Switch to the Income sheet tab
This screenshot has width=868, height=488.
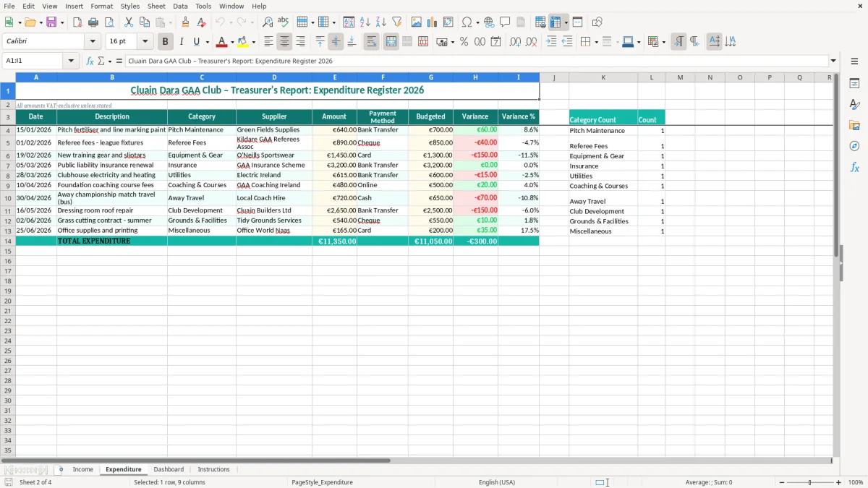click(x=82, y=469)
